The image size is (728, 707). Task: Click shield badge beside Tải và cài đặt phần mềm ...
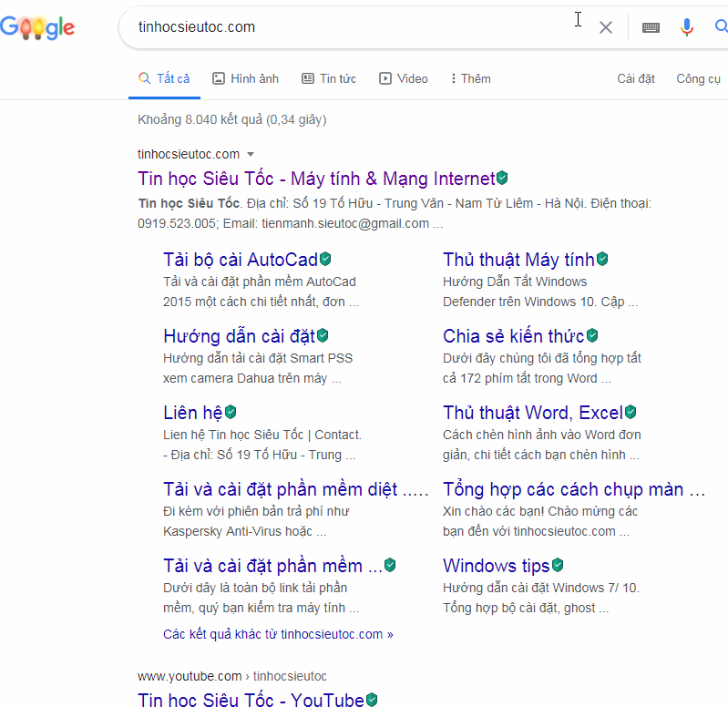click(390, 565)
